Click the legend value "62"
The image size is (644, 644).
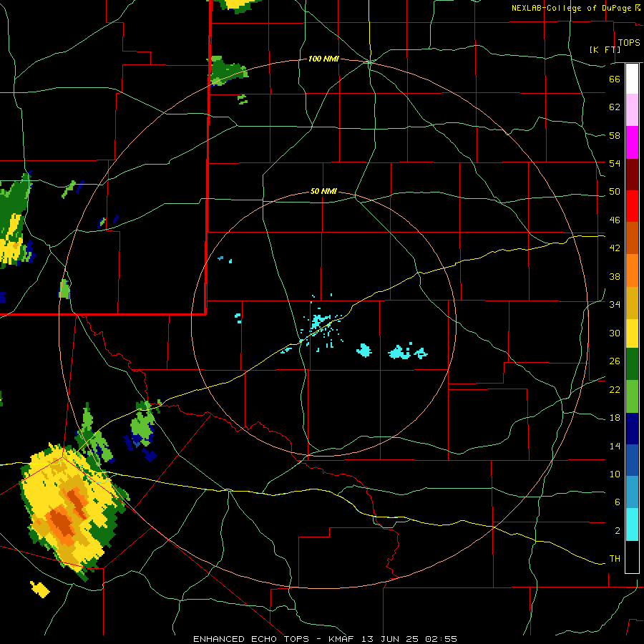coord(615,107)
